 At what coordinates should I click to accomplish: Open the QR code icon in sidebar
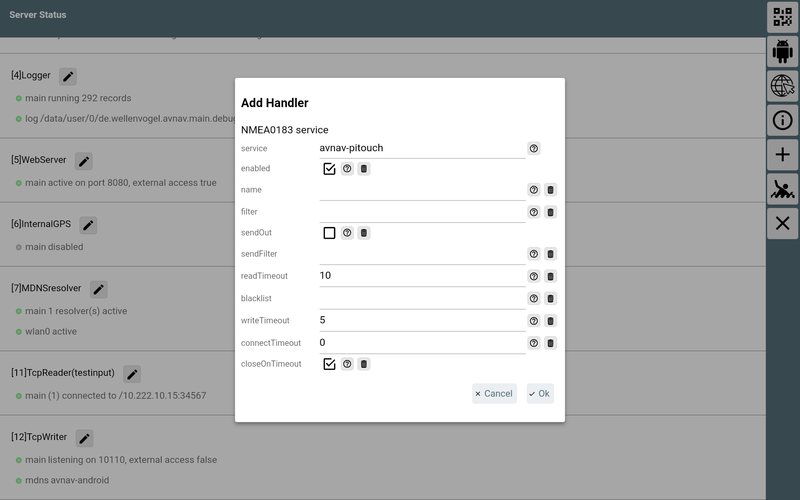[x=782, y=17]
